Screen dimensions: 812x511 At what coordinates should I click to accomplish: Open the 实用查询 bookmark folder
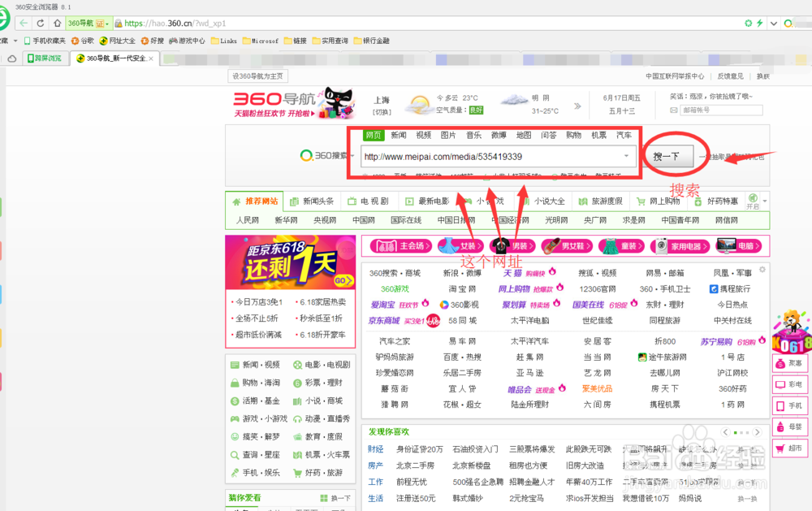[330, 41]
